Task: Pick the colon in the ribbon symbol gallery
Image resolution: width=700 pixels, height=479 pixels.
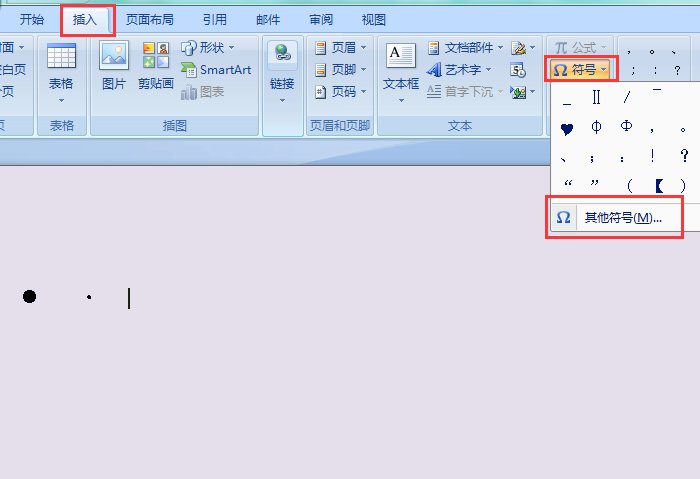Action: click(x=655, y=70)
